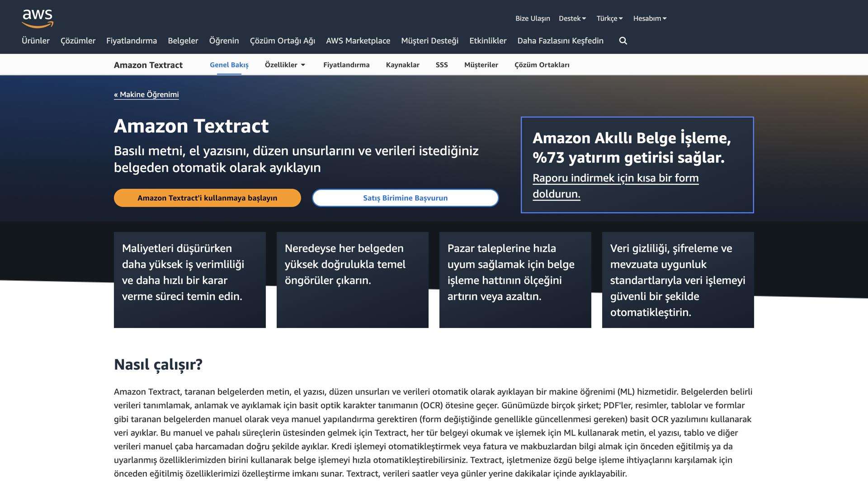Click Amazon Textract'i kullanmaya başlayın button
The width and height of the screenshot is (868, 488).
pos(208,197)
